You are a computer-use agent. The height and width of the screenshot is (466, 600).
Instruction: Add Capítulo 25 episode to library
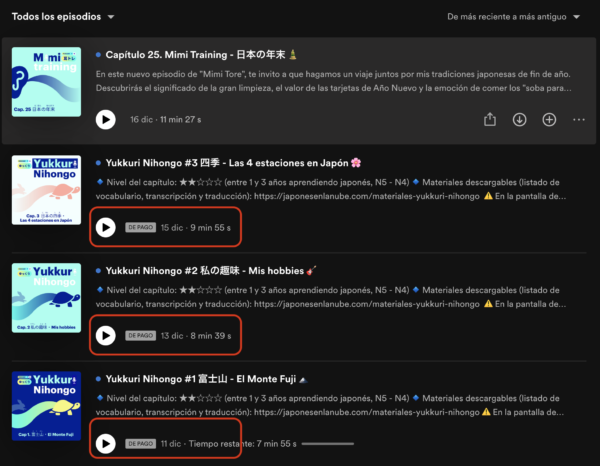549,120
